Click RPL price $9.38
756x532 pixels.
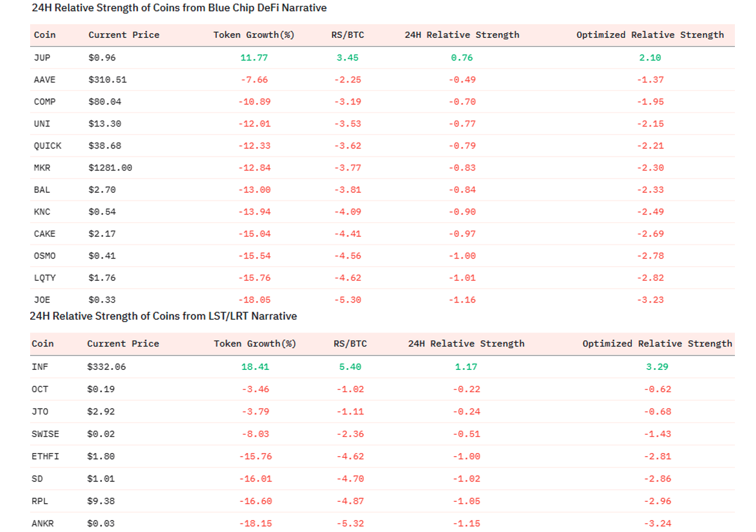click(101, 501)
